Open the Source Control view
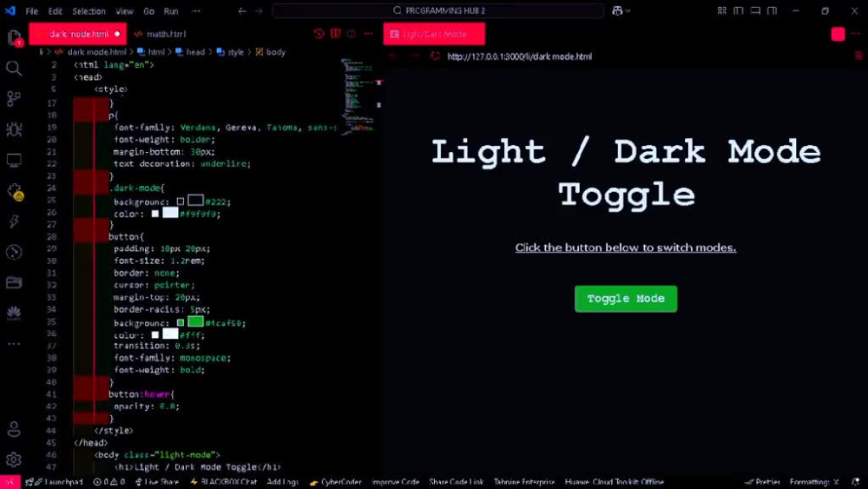Image resolution: width=868 pixels, height=489 pixels. point(14,99)
